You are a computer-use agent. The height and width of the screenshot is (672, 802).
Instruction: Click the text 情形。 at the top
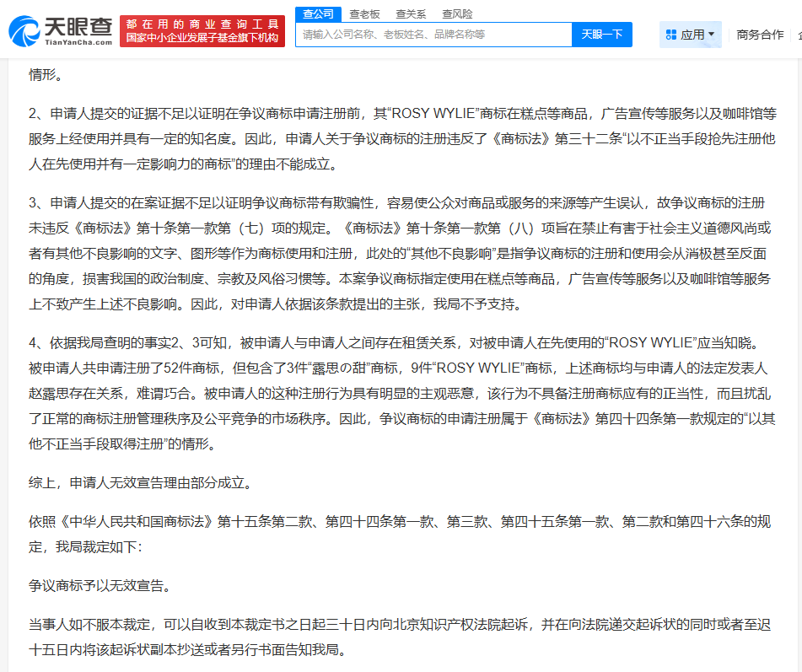[x=46, y=75]
